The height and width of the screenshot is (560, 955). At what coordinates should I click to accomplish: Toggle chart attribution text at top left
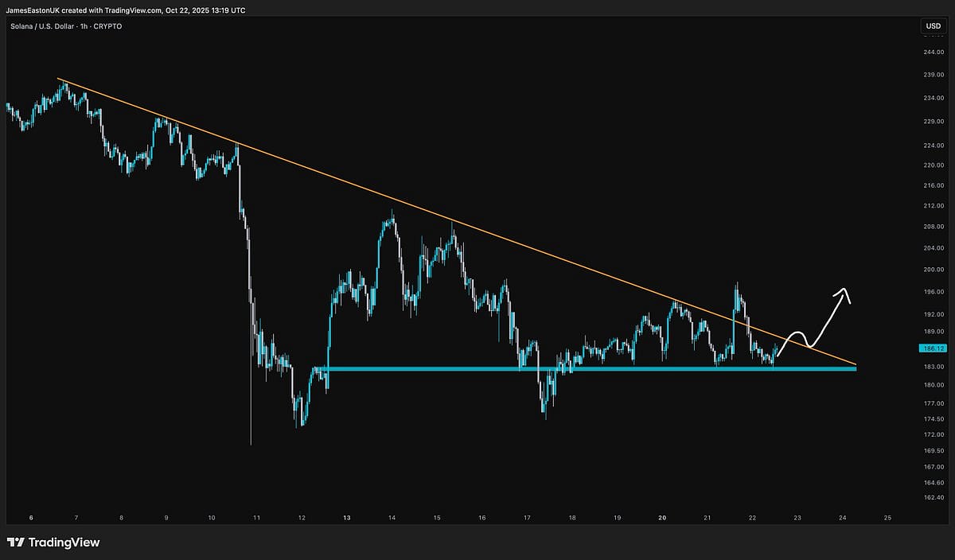[x=123, y=10]
